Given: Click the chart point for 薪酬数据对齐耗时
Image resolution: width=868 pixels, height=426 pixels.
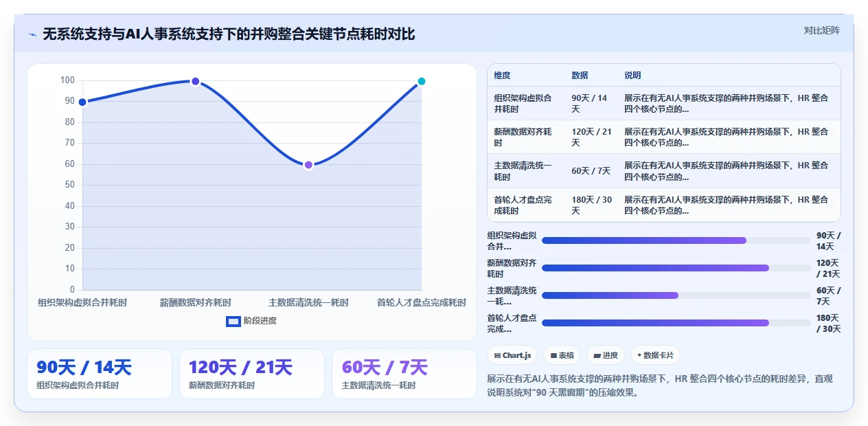Looking at the screenshot, I should pos(195,81).
